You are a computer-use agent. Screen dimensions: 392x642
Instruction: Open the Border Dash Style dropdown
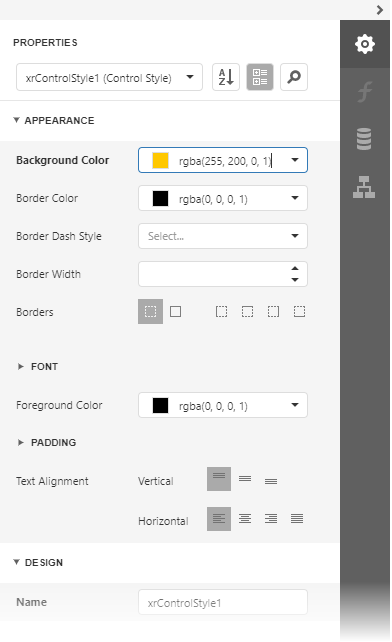[x=223, y=236]
